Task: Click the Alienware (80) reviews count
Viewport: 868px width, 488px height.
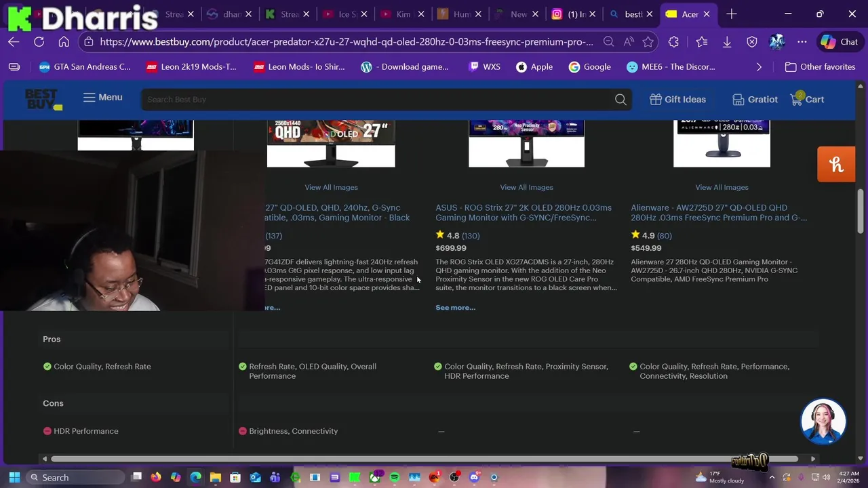Action: coord(664,236)
